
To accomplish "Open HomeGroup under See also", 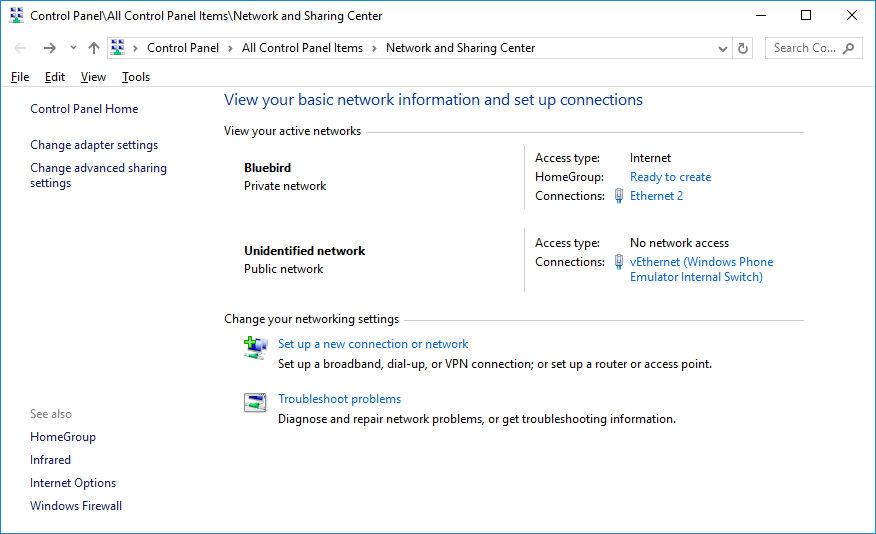I will pos(63,437).
